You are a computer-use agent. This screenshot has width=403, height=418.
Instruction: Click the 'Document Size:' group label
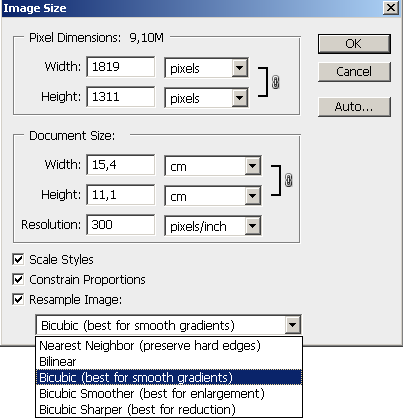[x=72, y=136]
